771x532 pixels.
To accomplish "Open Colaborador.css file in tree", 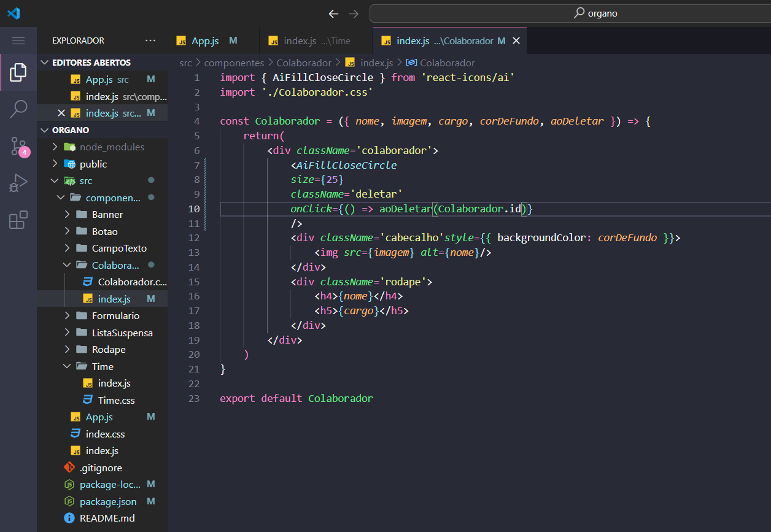I will tap(102, 282).
